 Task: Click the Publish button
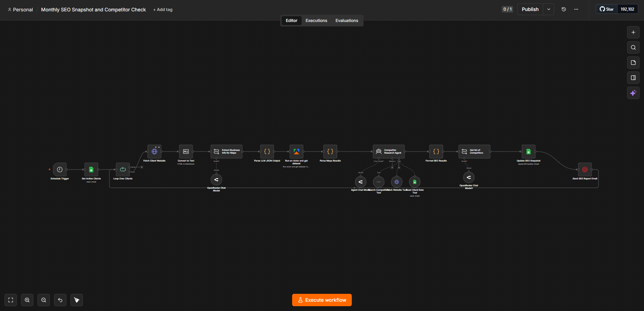tap(530, 9)
